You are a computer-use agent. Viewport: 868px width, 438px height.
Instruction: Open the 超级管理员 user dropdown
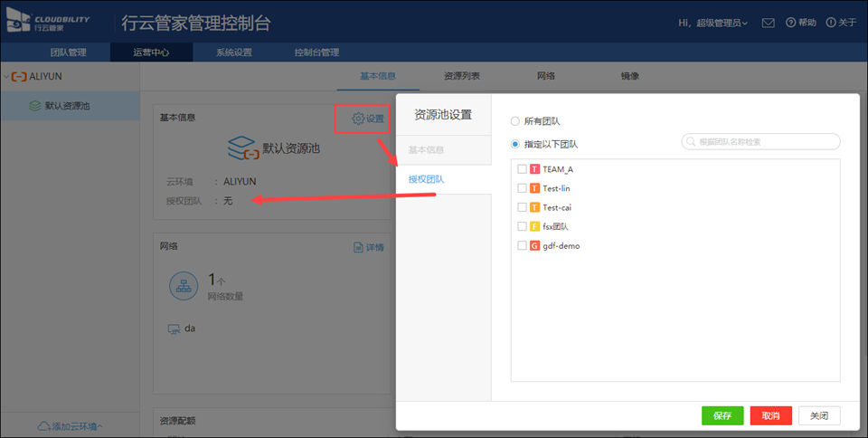(712, 23)
